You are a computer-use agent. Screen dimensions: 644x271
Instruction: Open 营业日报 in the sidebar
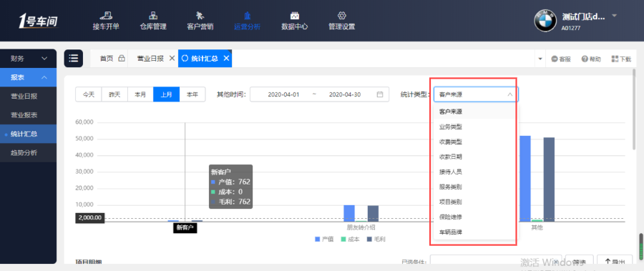29,97
